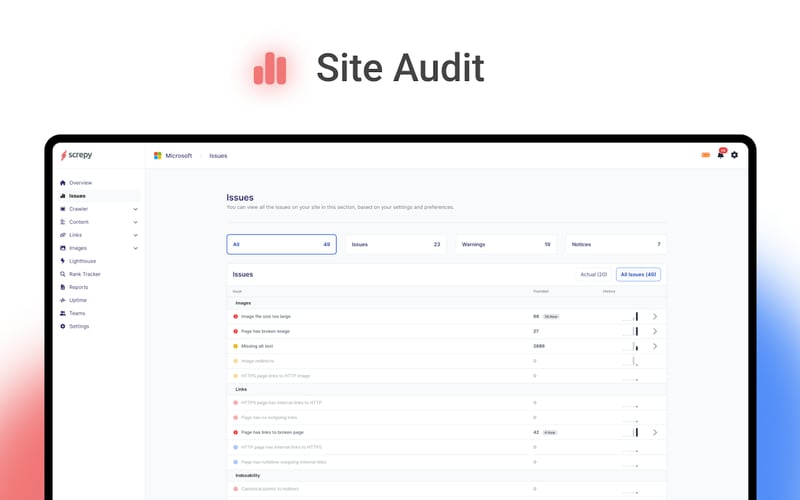Open Rank Tracker in the sidebar
Image resolution: width=800 pixels, height=500 pixels.
(x=85, y=274)
